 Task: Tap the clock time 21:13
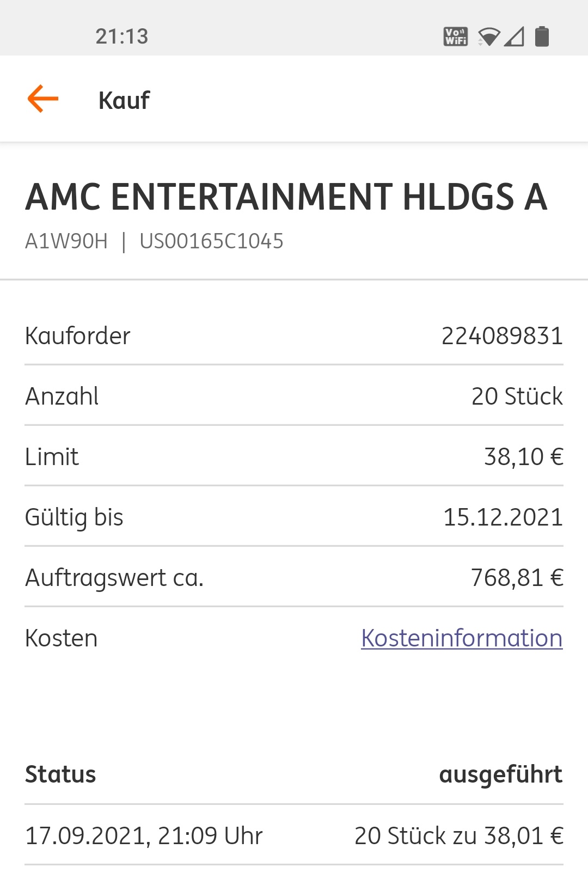point(122,36)
